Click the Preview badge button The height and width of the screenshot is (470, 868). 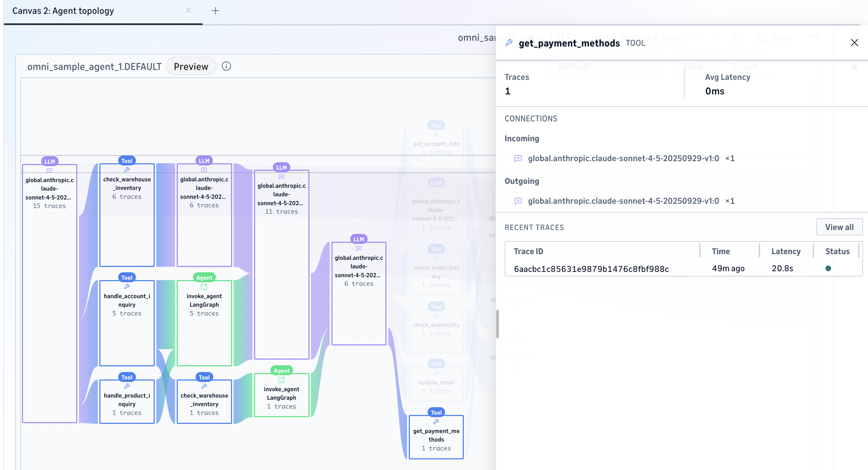click(x=191, y=66)
